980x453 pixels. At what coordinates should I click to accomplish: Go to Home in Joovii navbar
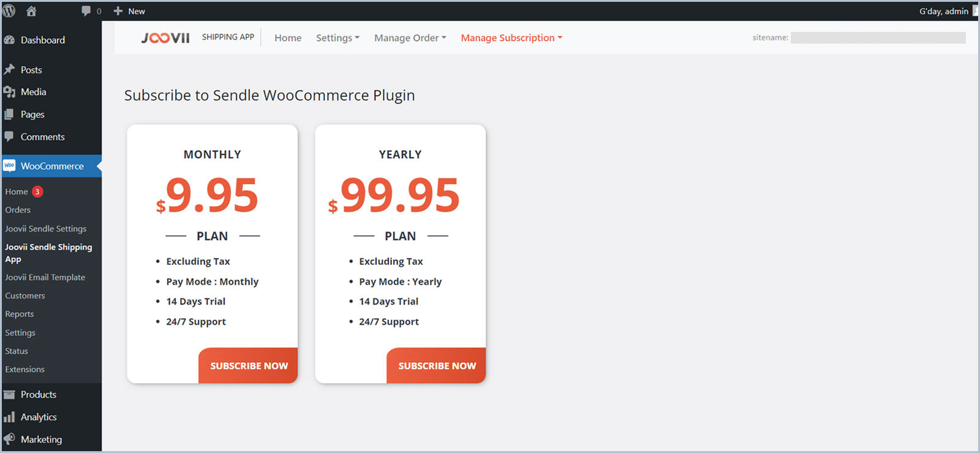288,38
